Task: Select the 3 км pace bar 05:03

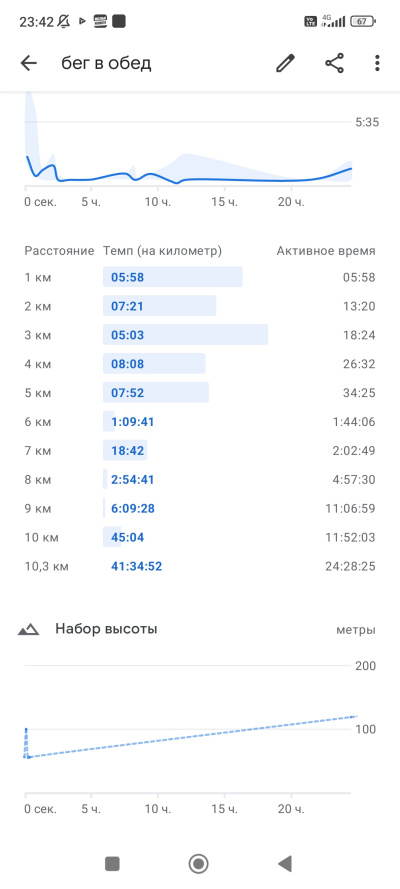Action: tap(185, 335)
